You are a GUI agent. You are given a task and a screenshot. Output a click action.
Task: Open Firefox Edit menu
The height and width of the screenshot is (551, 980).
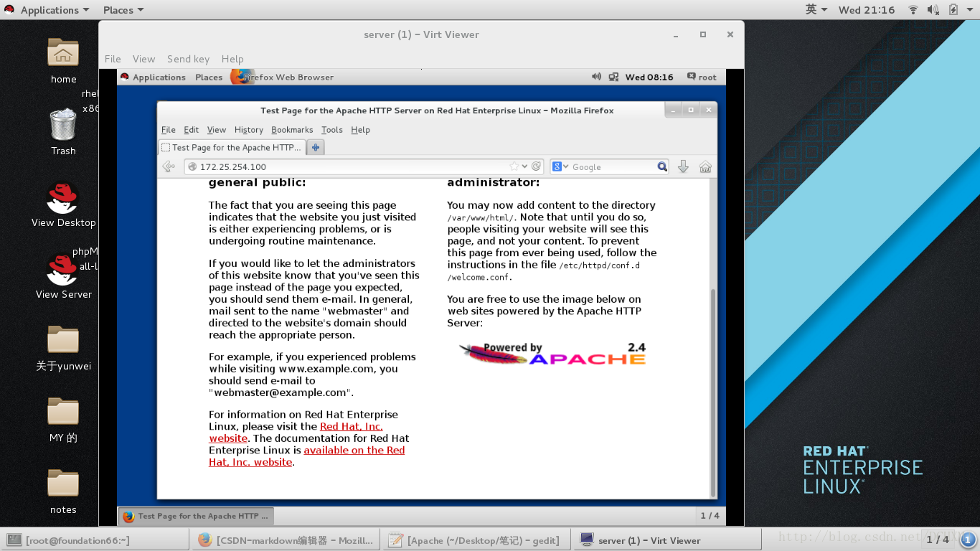pos(191,130)
